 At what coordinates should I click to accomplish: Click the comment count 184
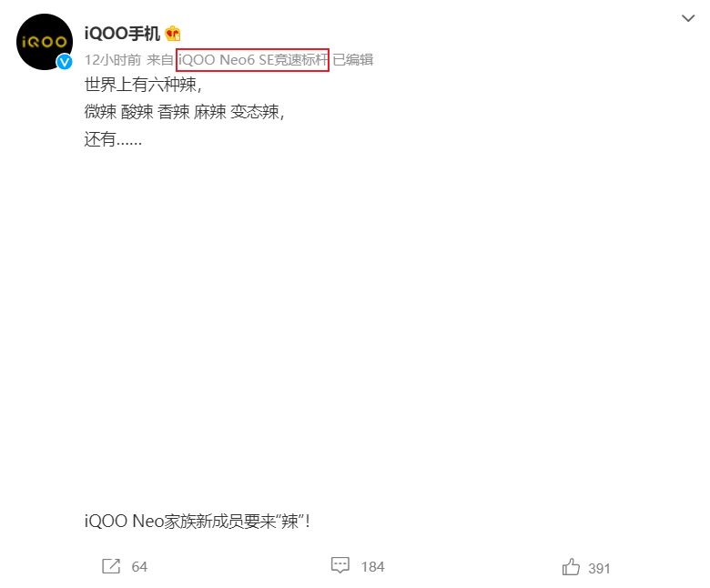(372, 567)
